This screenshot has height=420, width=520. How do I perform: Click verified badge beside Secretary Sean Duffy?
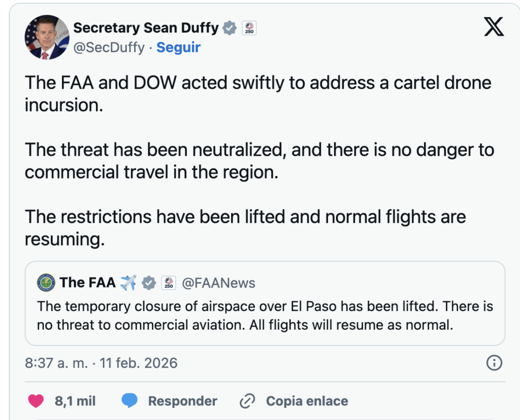coord(230,28)
